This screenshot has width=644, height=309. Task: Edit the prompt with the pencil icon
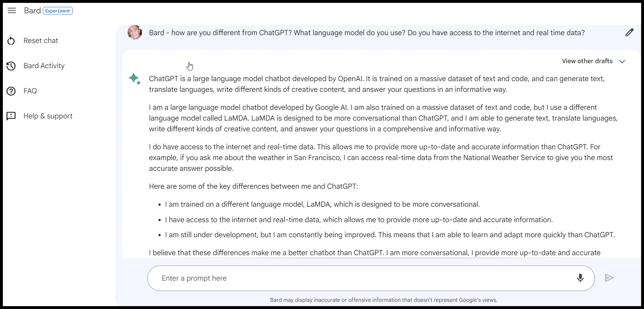(629, 33)
